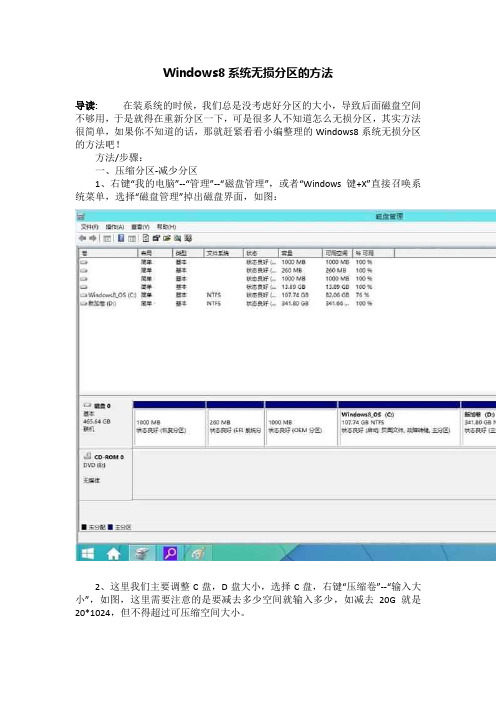
Task: Click the Disk 0 (磁盘 0) drive icon
Action: coord(87,405)
